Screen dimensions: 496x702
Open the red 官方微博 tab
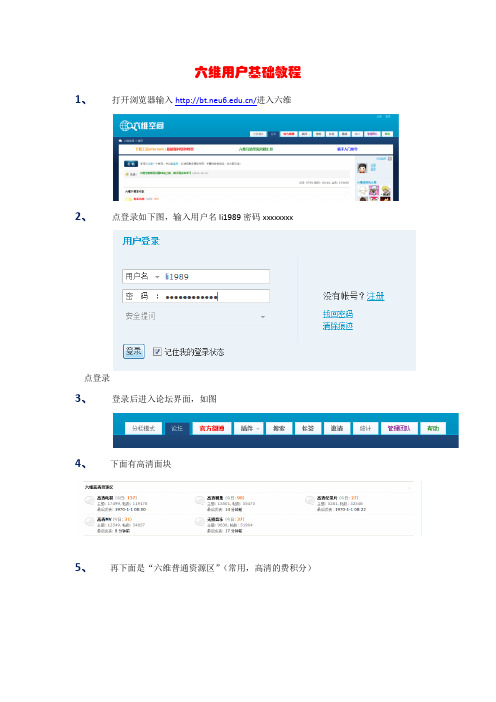pyautogui.click(x=212, y=428)
